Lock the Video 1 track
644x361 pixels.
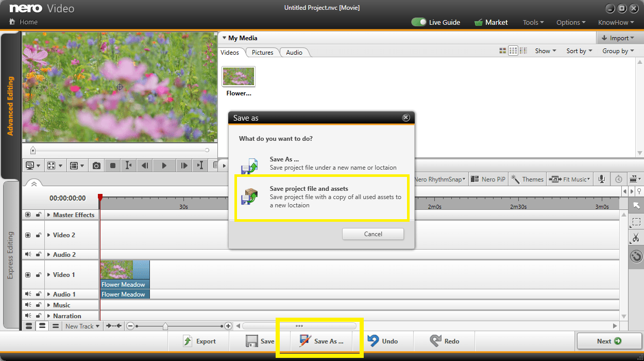pos(38,275)
